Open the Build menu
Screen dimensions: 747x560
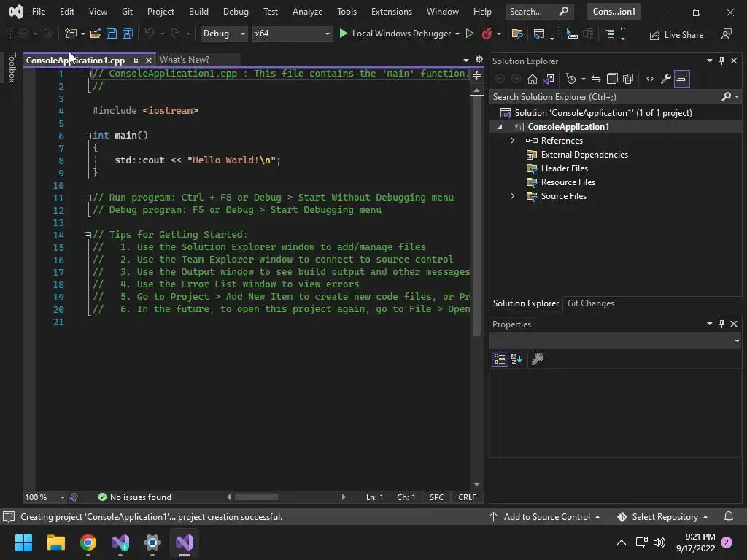pyautogui.click(x=198, y=12)
